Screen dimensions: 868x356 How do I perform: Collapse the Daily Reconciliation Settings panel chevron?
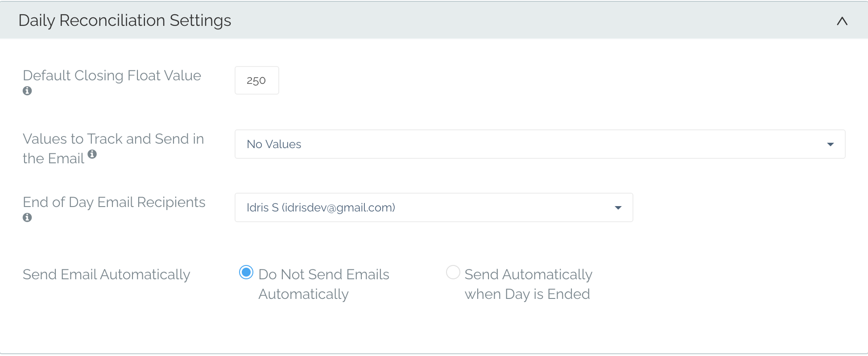(x=842, y=21)
